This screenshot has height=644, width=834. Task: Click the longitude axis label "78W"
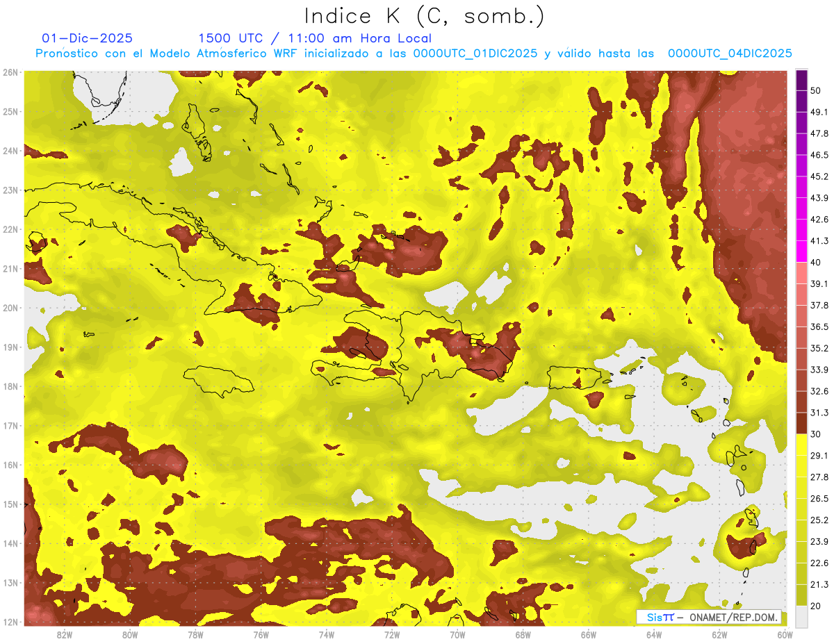[x=195, y=634]
